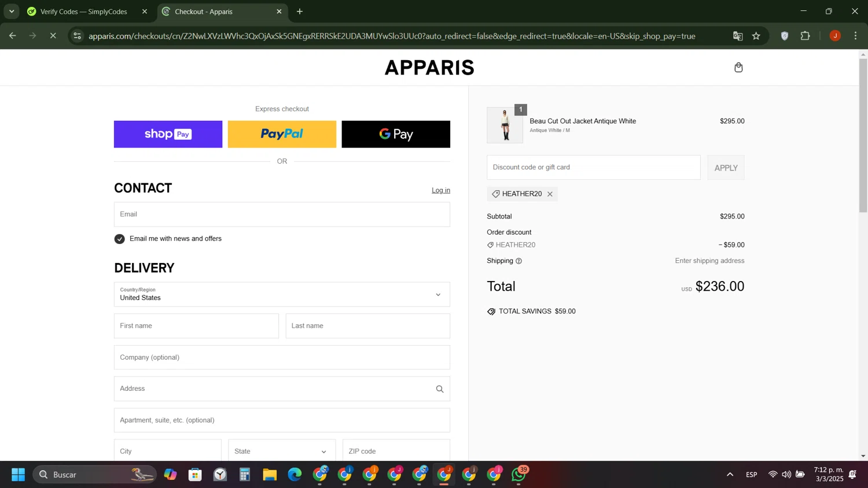This screenshot has width=868, height=488.
Task: Open a new browser tab
Action: coord(300,12)
